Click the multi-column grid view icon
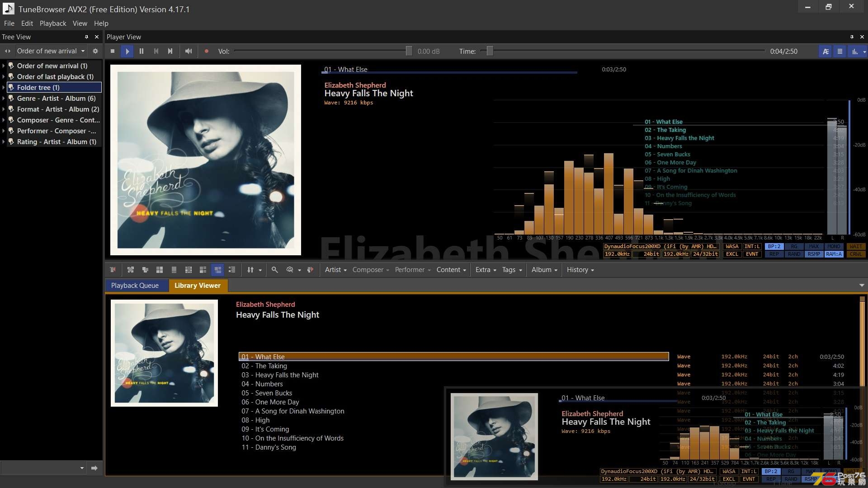The height and width of the screenshot is (488, 868). coord(189,270)
